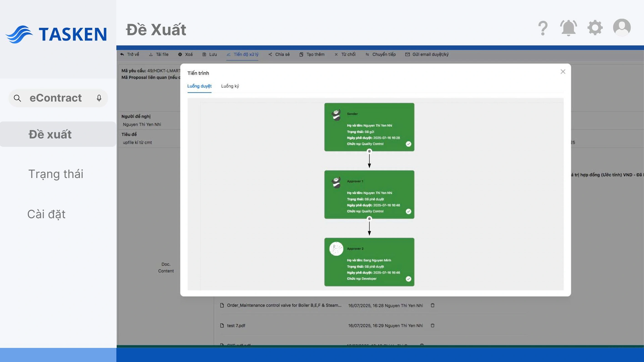Click the Tiến trình dialog title
The height and width of the screenshot is (362, 644).
(x=198, y=73)
